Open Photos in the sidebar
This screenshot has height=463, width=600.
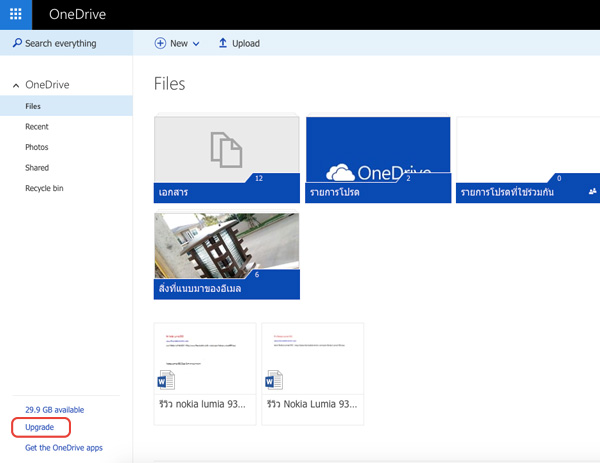point(37,147)
